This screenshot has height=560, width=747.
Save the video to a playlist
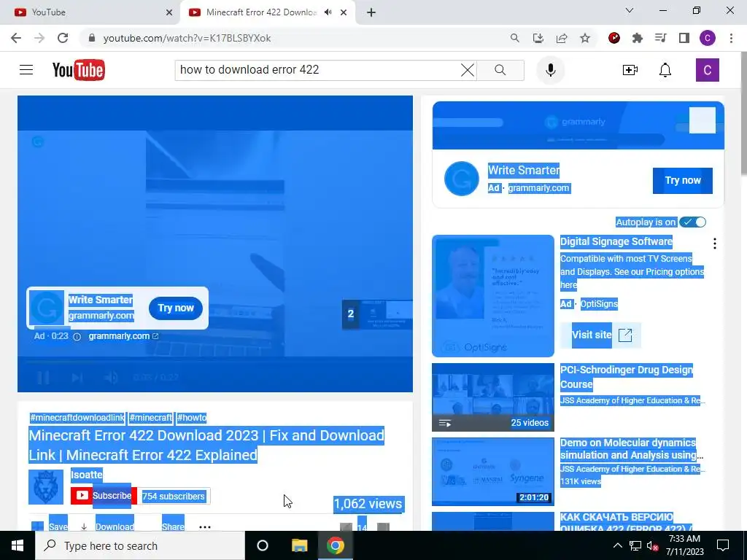[x=49, y=526]
